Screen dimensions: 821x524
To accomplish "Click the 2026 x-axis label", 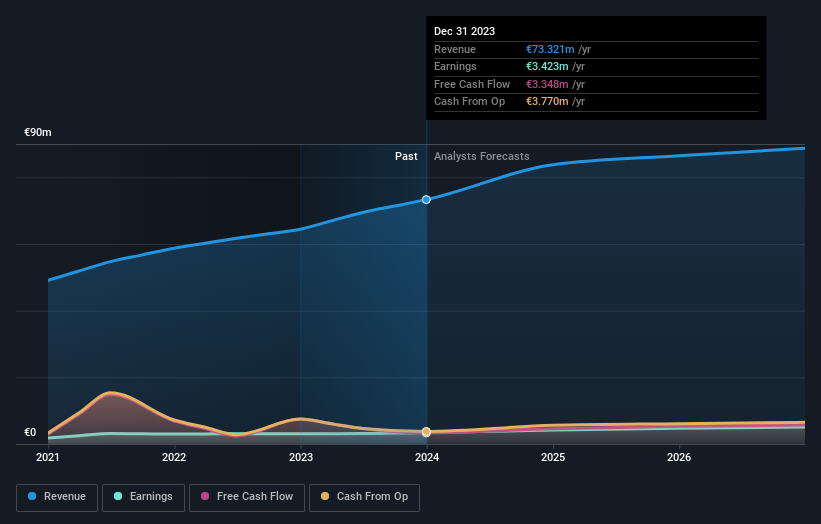I will (x=679, y=457).
